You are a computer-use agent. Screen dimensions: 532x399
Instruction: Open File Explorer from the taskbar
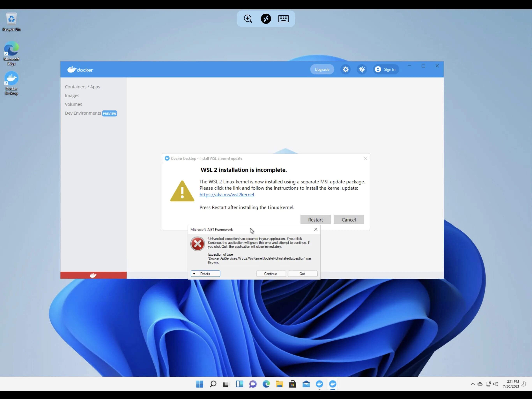[279, 384]
